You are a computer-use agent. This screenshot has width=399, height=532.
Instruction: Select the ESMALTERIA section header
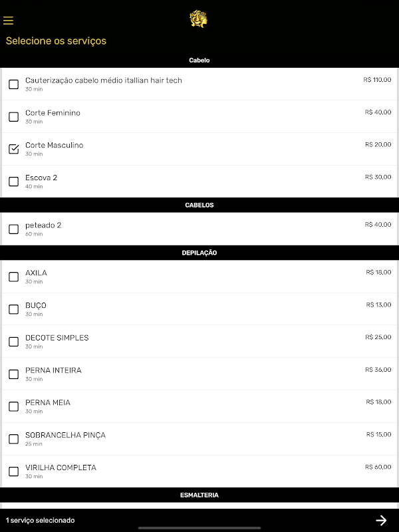click(199, 495)
